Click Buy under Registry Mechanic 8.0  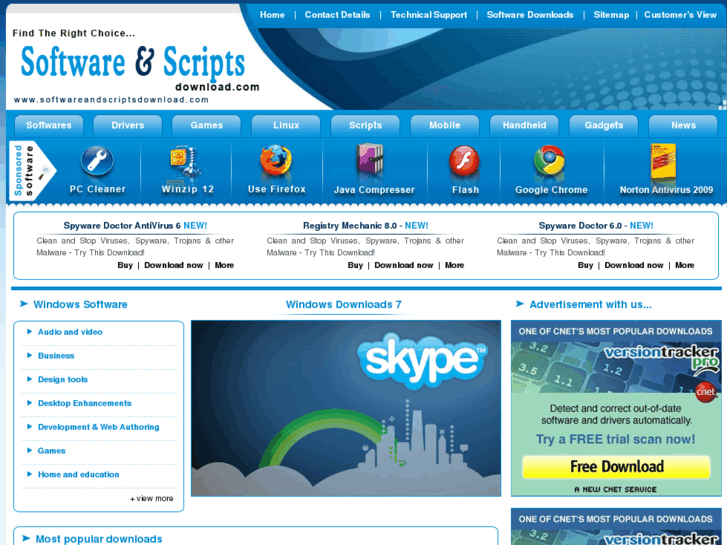[355, 265]
